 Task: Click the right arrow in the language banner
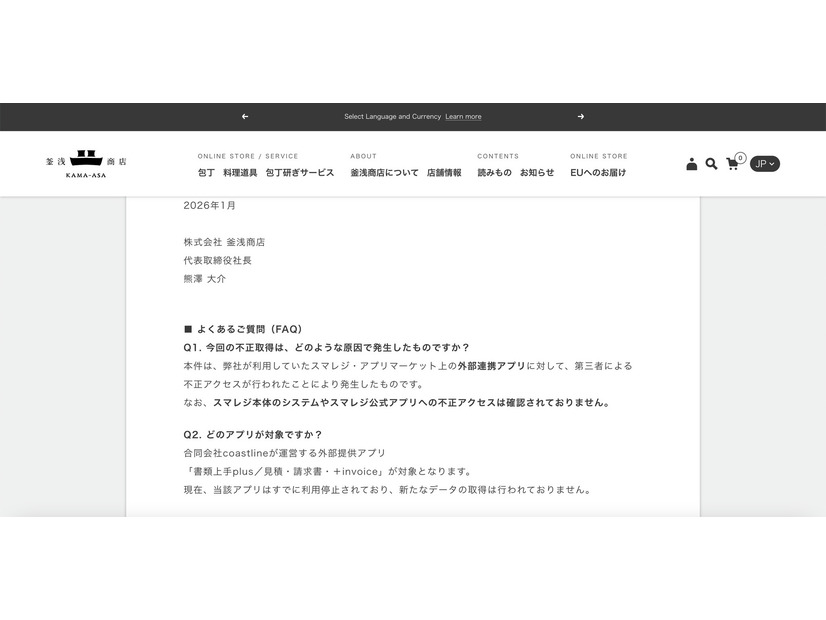pos(581,117)
